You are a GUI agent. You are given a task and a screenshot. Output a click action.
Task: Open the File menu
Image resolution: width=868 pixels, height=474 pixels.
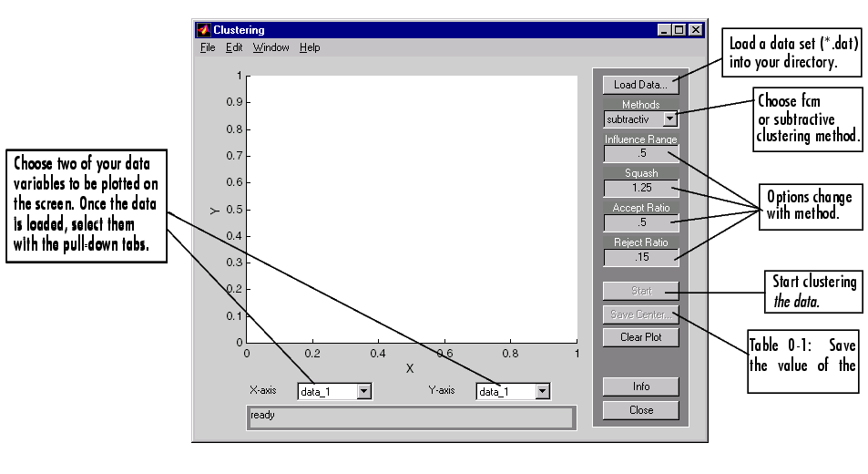pos(208,47)
